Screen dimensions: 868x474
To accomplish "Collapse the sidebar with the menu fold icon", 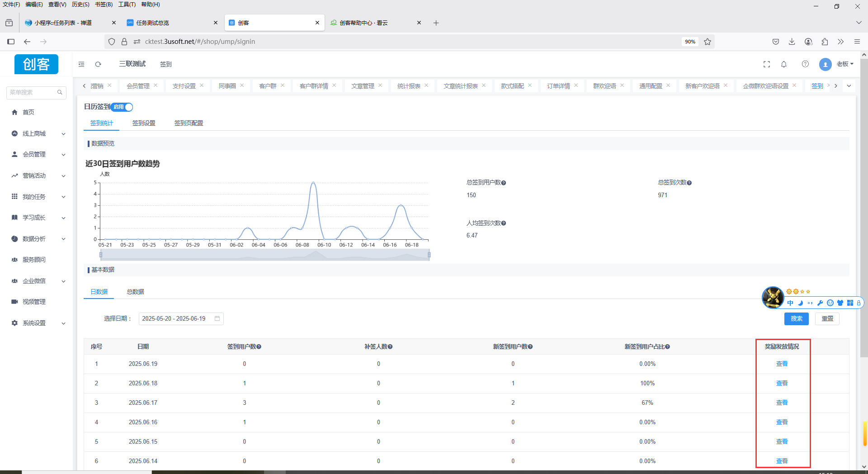I will tap(81, 64).
